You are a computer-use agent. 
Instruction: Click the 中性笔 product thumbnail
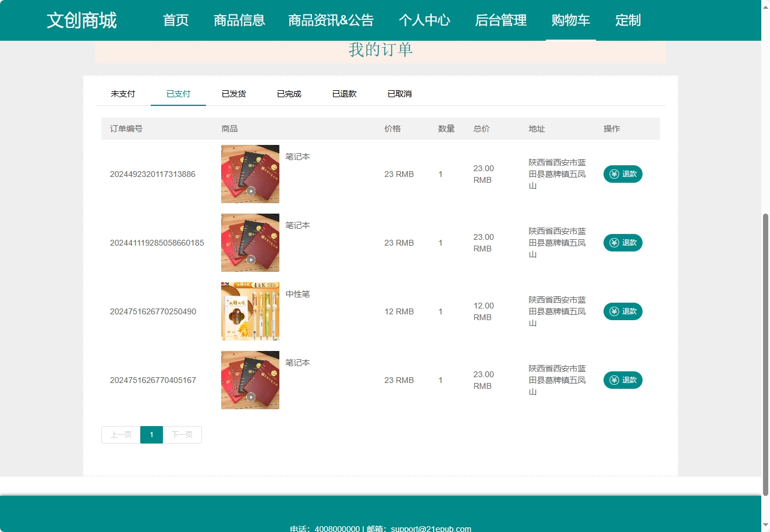coord(250,311)
